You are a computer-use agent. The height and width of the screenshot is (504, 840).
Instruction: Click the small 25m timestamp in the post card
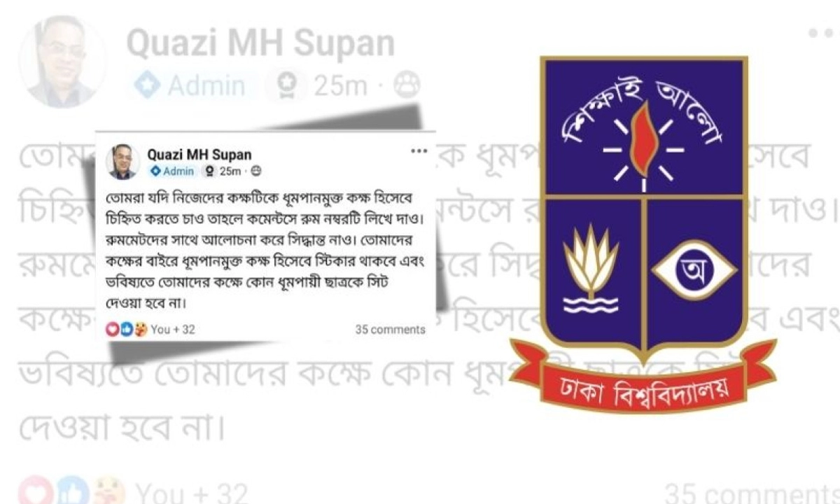pyautogui.click(x=230, y=171)
